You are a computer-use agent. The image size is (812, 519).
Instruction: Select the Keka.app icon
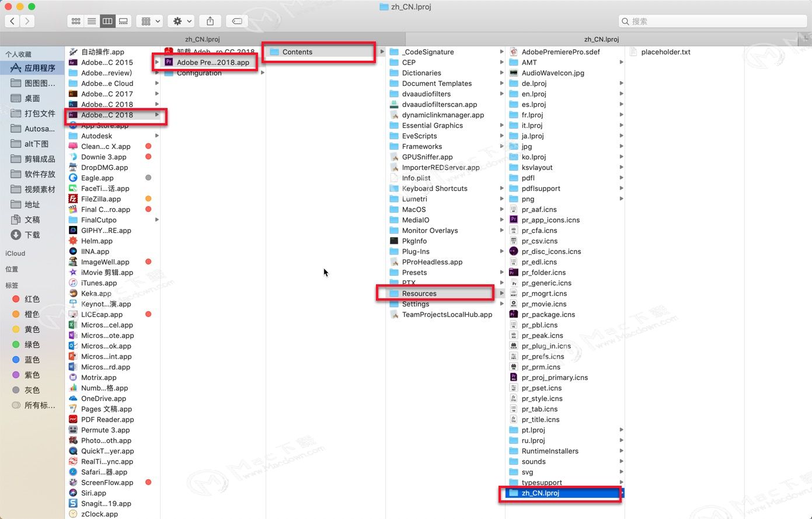point(73,294)
